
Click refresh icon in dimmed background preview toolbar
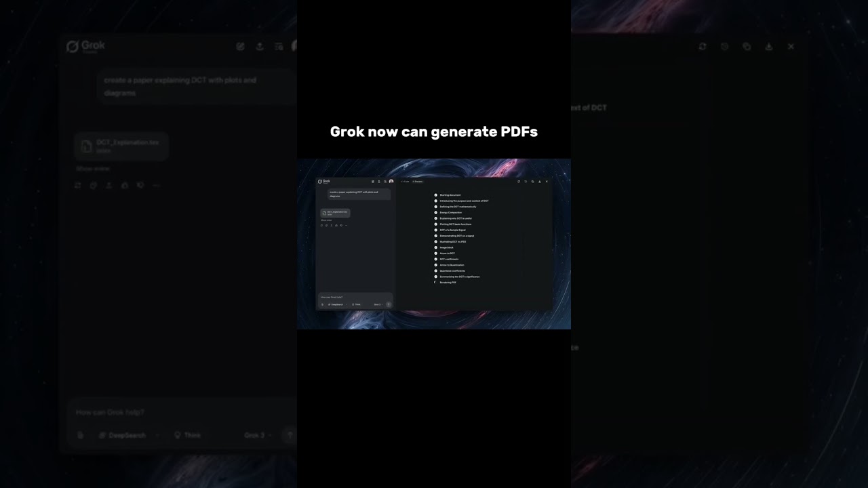tap(703, 47)
